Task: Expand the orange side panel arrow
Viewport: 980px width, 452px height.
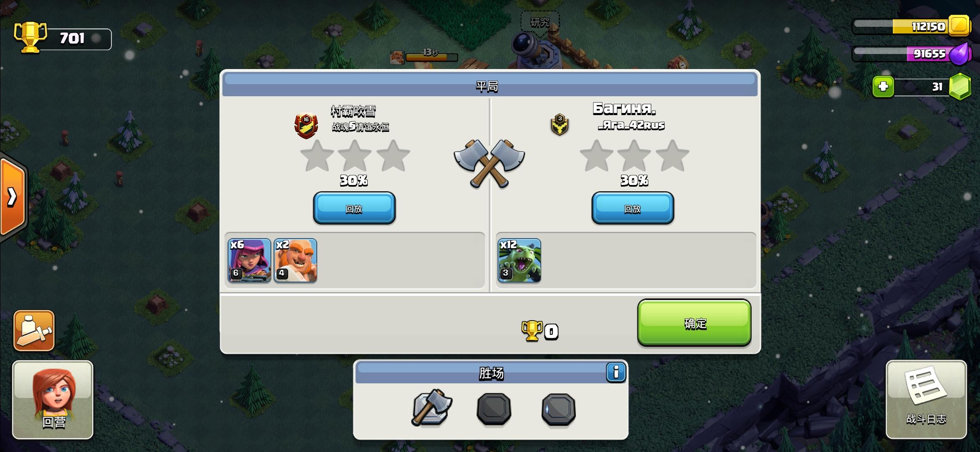Action: tap(13, 197)
